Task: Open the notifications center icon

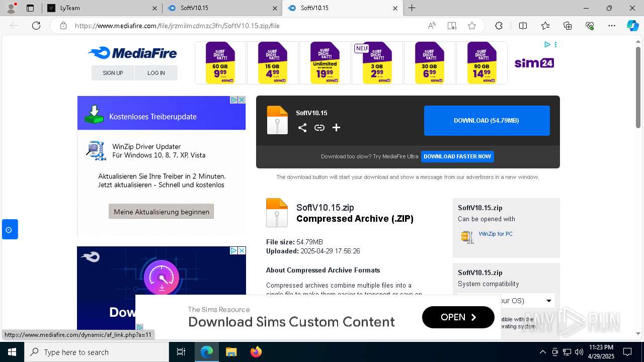Action: coord(627,352)
